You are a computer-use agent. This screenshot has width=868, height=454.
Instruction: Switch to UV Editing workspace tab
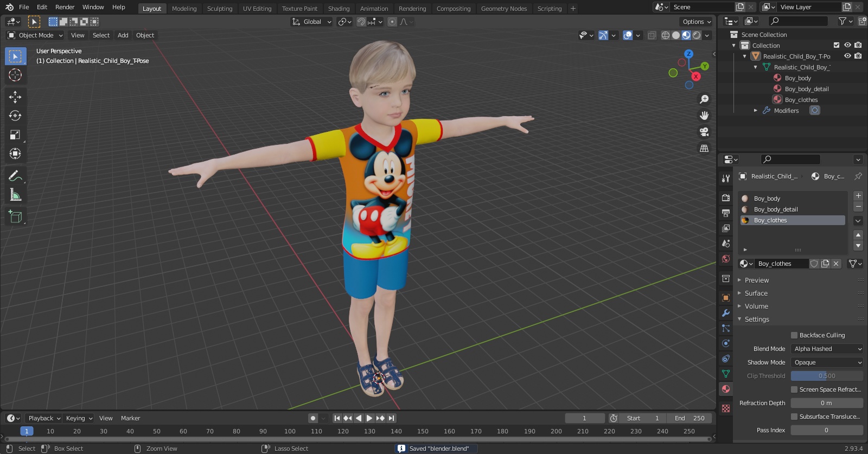tap(257, 9)
